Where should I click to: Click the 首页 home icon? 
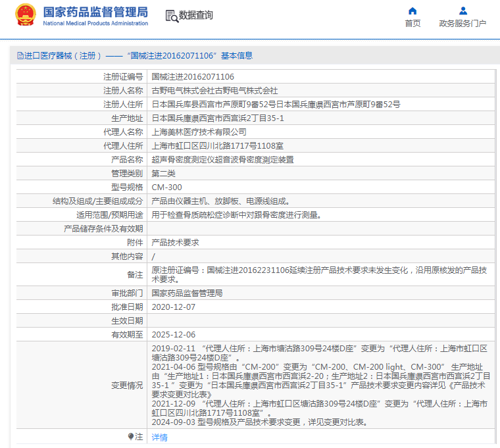(413, 11)
